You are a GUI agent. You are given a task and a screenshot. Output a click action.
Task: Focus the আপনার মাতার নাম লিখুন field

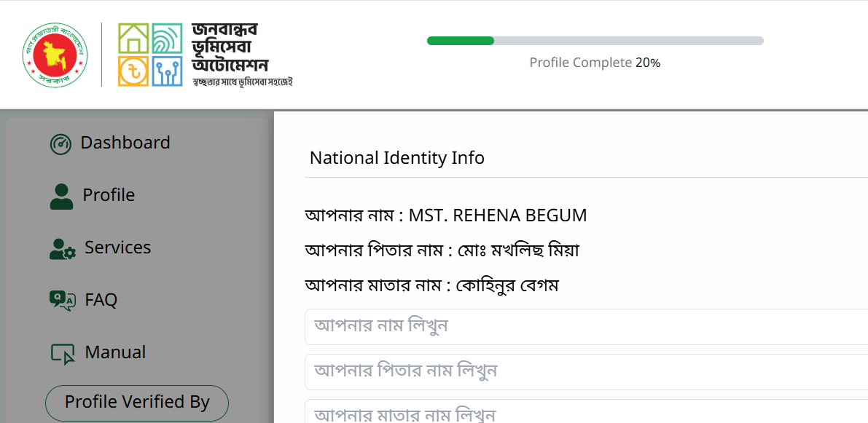pyautogui.click(x=586, y=411)
